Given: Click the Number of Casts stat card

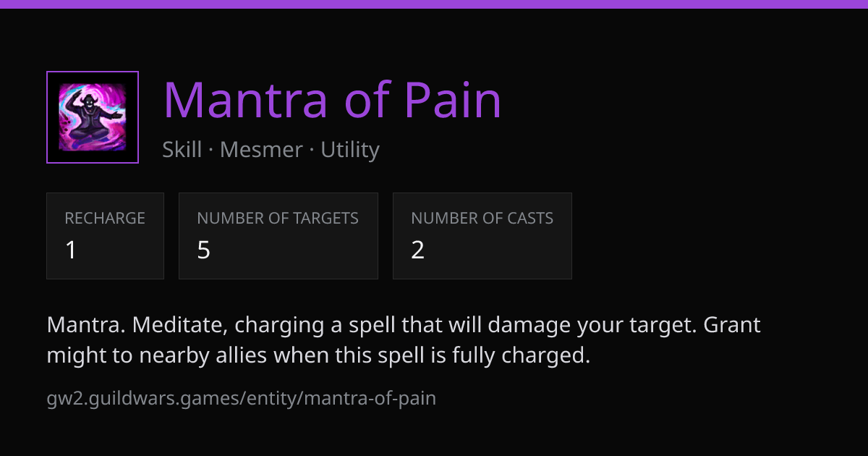Looking at the screenshot, I should point(482,236).
